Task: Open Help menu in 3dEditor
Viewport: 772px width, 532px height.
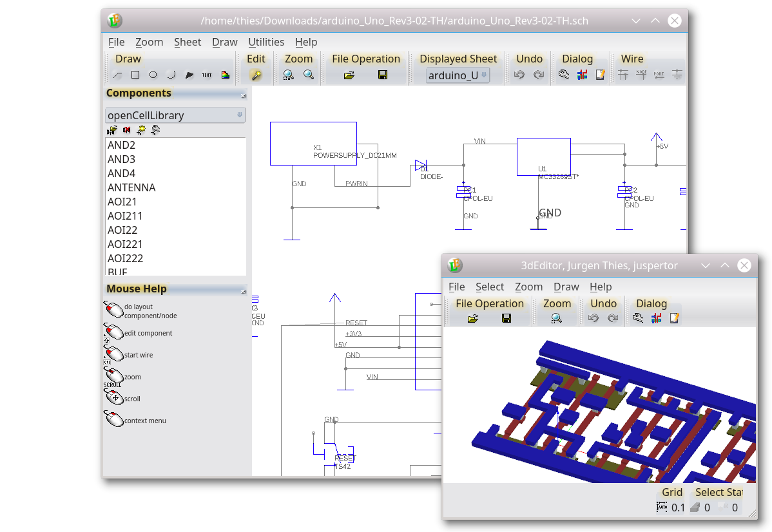Action: pos(601,287)
